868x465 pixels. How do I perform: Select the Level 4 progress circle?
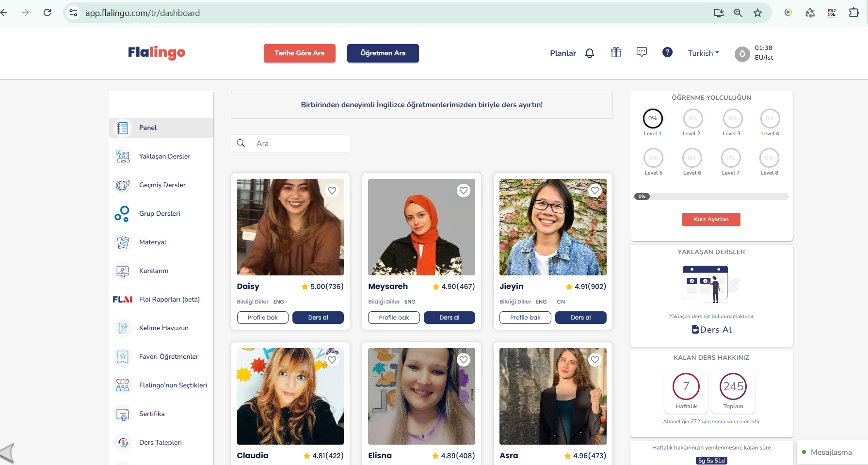coord(770,118)
